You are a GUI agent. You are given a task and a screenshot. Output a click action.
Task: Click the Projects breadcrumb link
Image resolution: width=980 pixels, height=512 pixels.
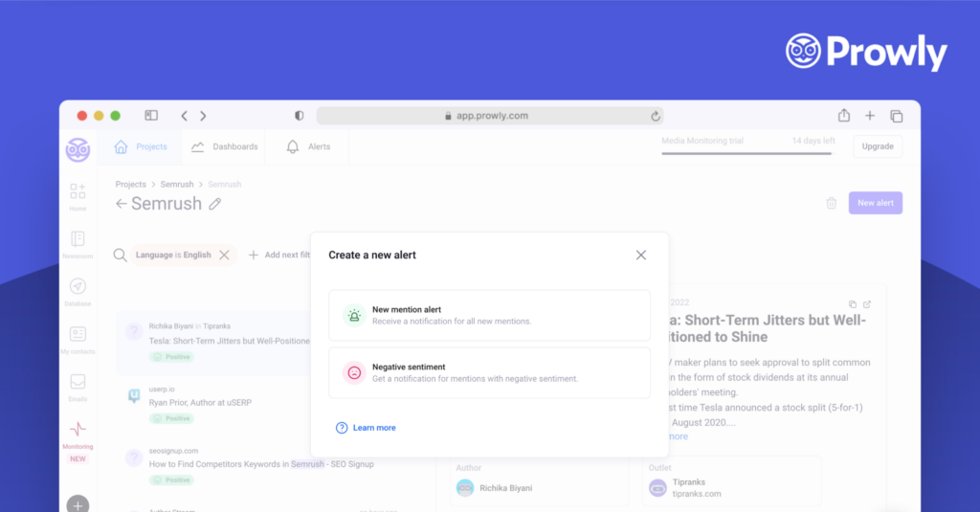pyautogui.click(x=130, y=184)
